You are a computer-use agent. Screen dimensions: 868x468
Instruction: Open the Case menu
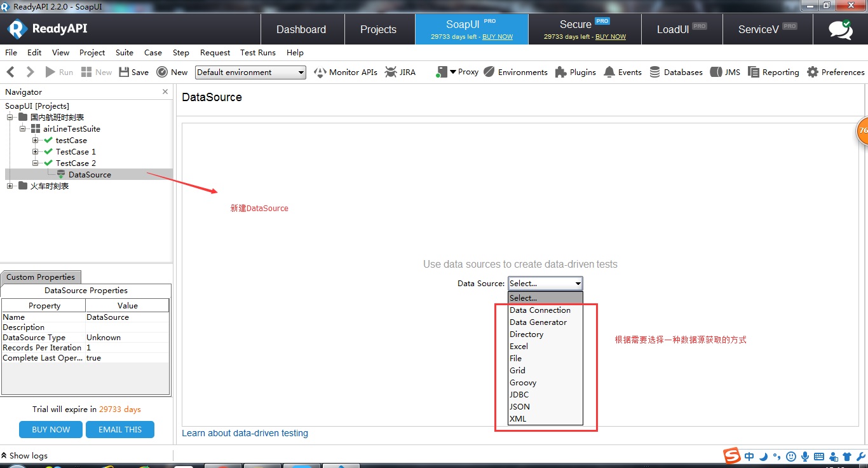[x=153, y=53]
